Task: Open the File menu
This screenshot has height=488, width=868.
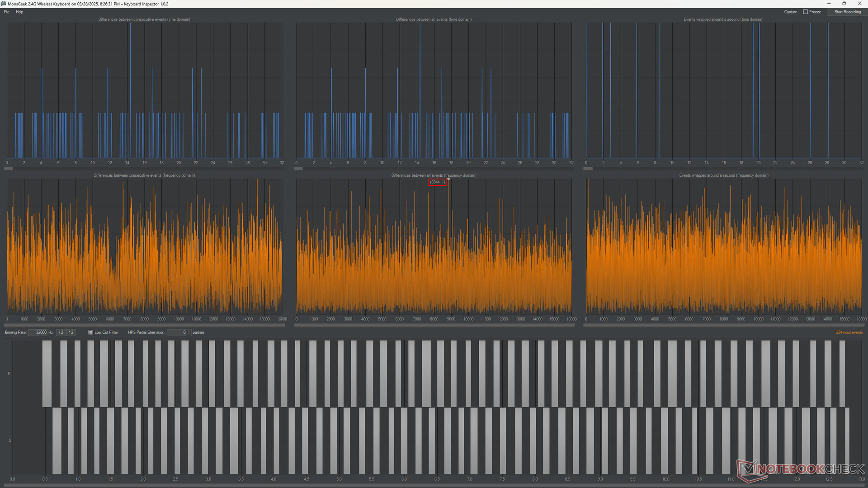Action: [6, 12]
